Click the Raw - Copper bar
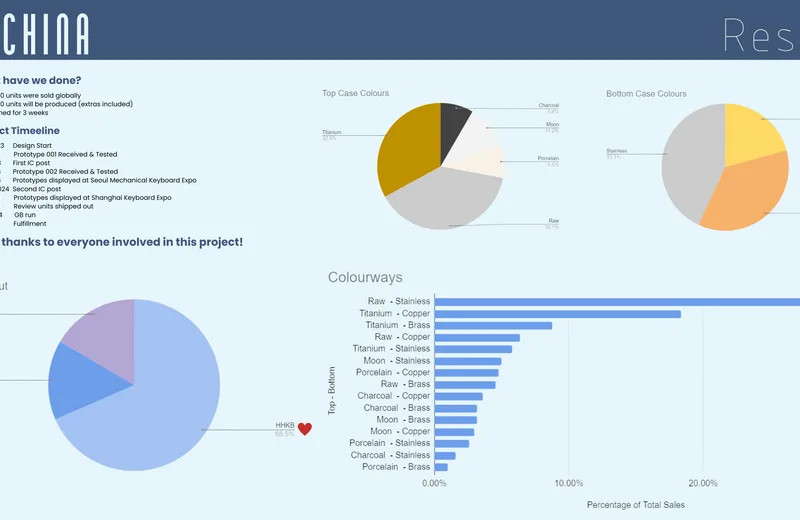Screen dimensions: 800x520 (x=477, y=337)
